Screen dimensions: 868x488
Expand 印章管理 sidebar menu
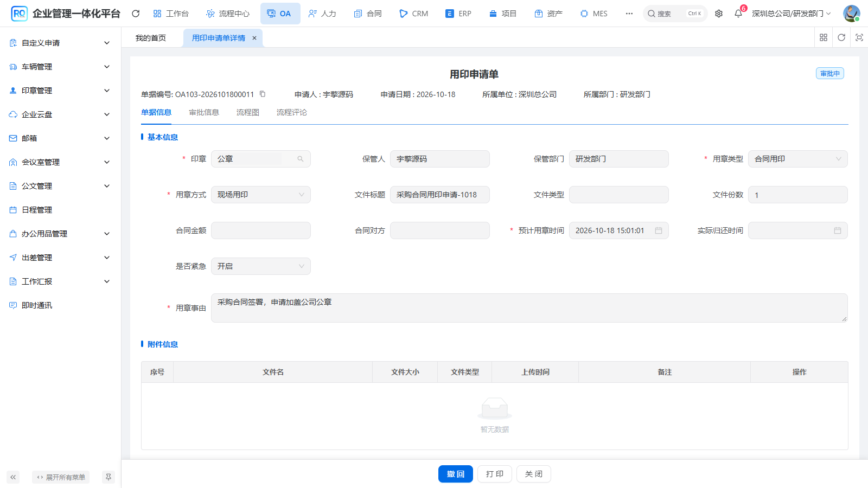tap(60, 91)
